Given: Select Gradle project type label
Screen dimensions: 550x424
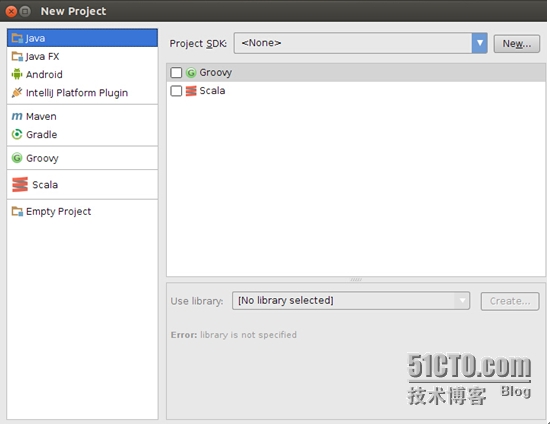Looking at the screenshot, I should [41, 134].
